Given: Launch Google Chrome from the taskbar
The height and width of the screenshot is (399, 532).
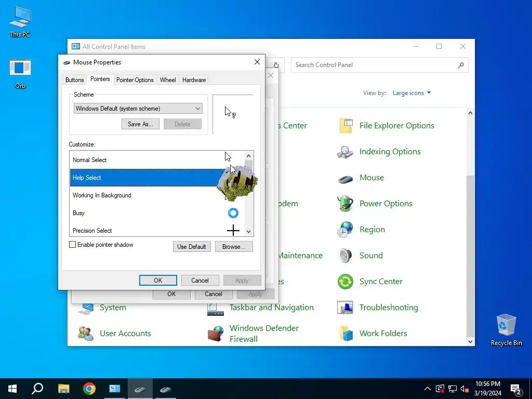Looking at the screenshot, I should point(89,389).
